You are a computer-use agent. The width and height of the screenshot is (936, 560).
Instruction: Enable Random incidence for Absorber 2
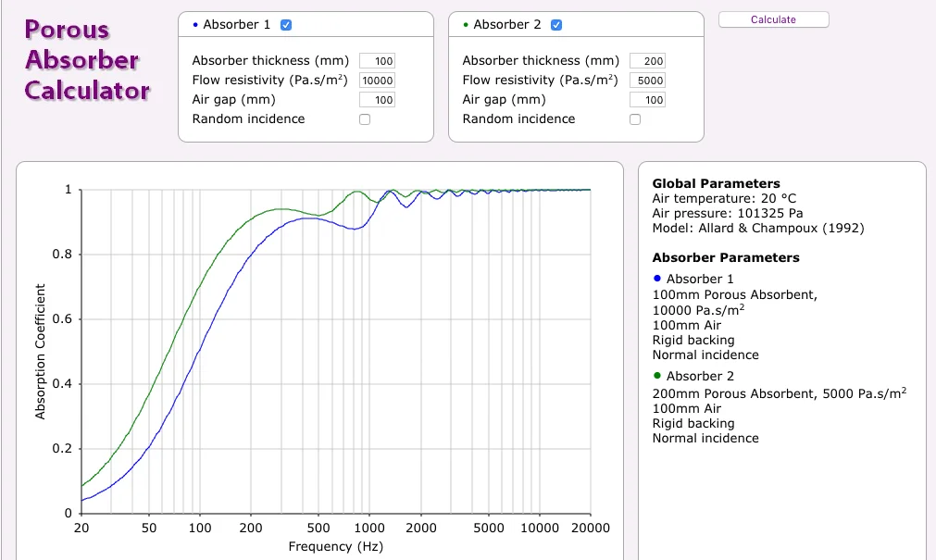pyautogui.click(x=635, y=119)
